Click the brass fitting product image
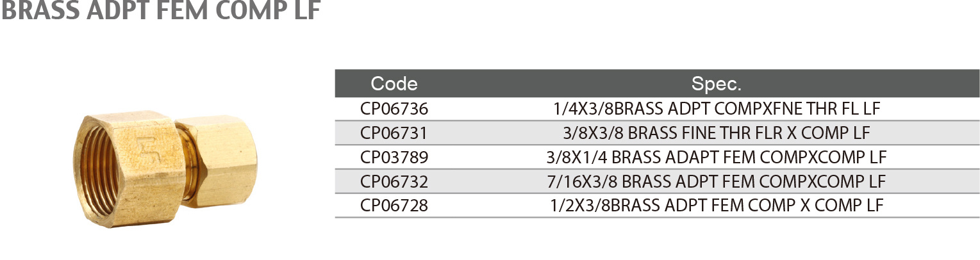Screen dimensions: 980x260 164,168
